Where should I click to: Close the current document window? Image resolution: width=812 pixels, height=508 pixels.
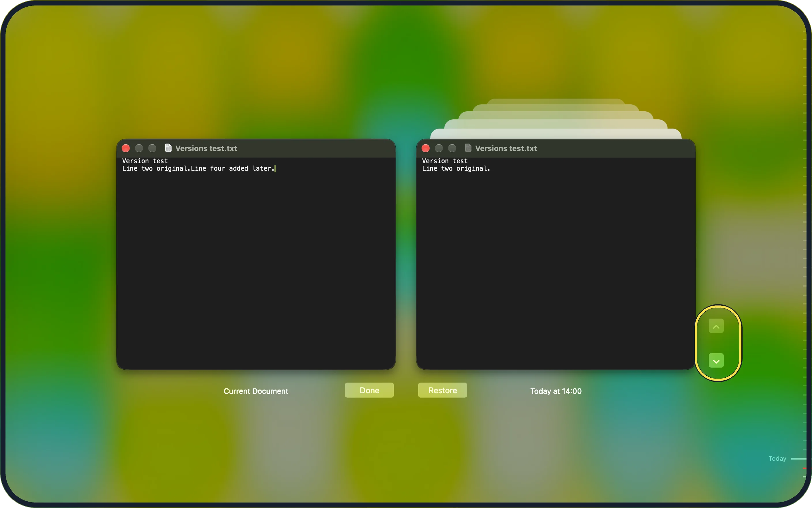(126, 148)
